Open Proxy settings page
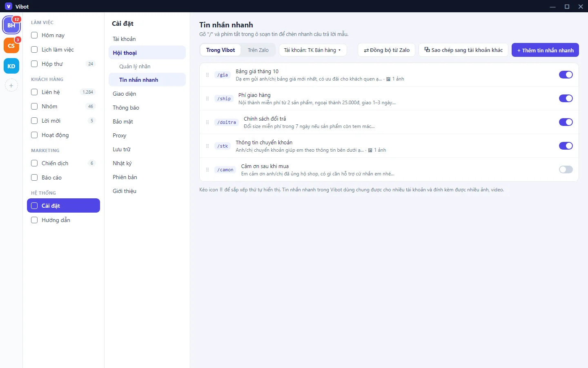 [147, 135]
